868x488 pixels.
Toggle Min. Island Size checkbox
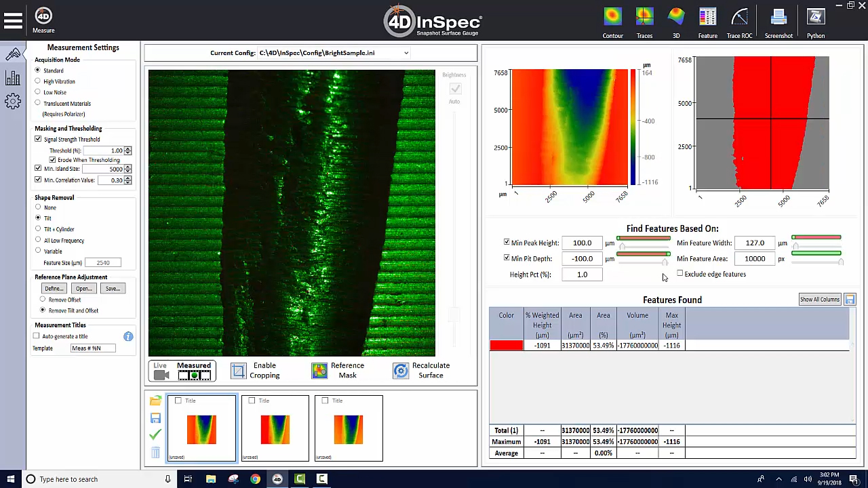pos(38,169)
